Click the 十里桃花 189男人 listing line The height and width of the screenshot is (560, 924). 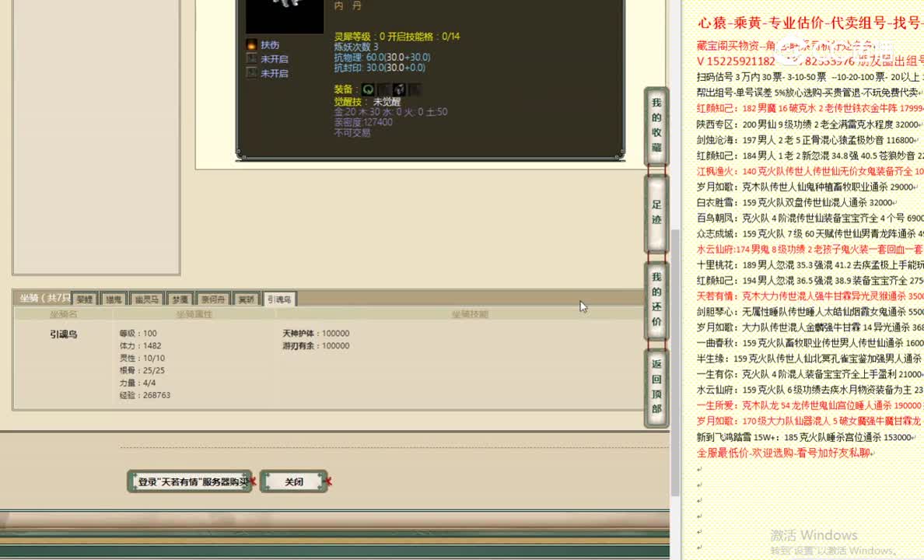[x=810, y=264]
